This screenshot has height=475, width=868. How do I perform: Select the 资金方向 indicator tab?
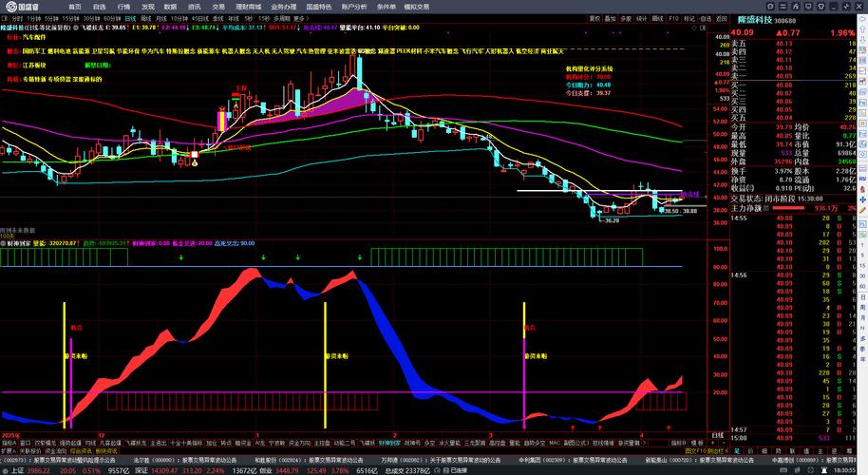[x=299, y=443]
